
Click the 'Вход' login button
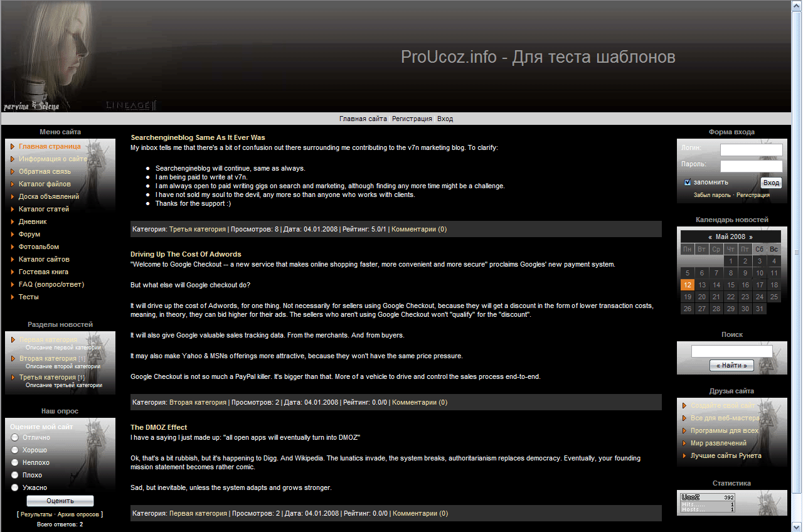[771, 183]
